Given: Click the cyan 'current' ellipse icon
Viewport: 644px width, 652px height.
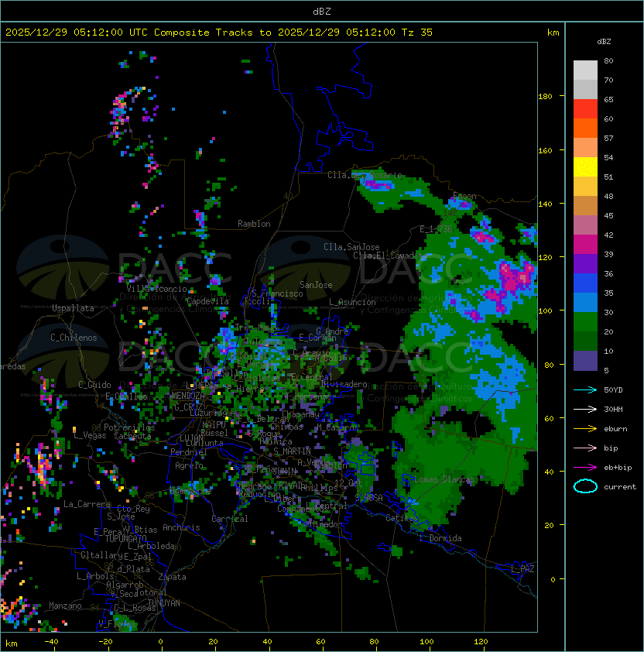Looking at the screenshot, I should pos(585,486).
